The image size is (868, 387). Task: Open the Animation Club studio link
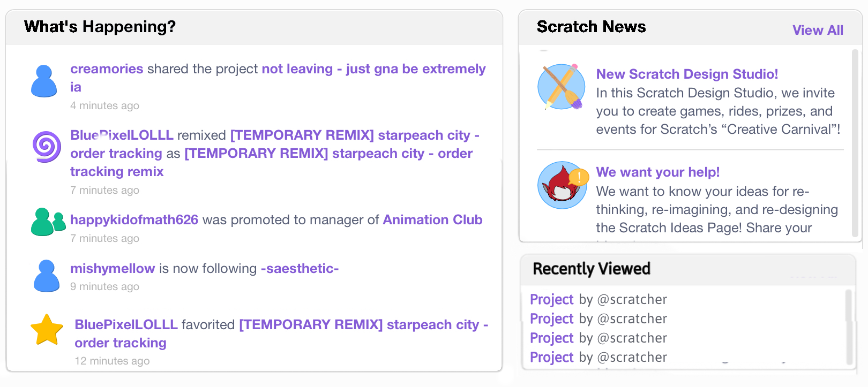tap(432, 220)
